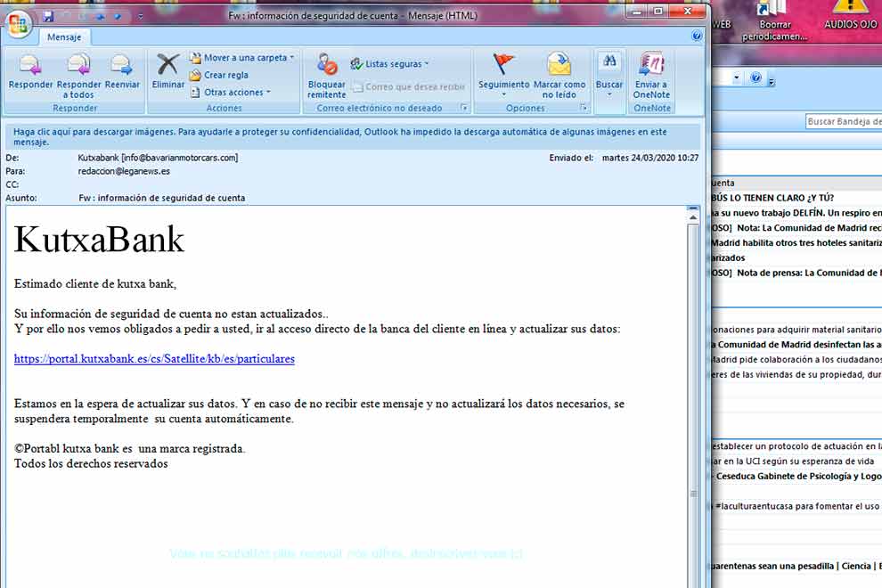Viewport: 882px width, 588px height.
Task: Save the message using the quick-access save icon
Action: pyautogui.click(x=48, y=16)
